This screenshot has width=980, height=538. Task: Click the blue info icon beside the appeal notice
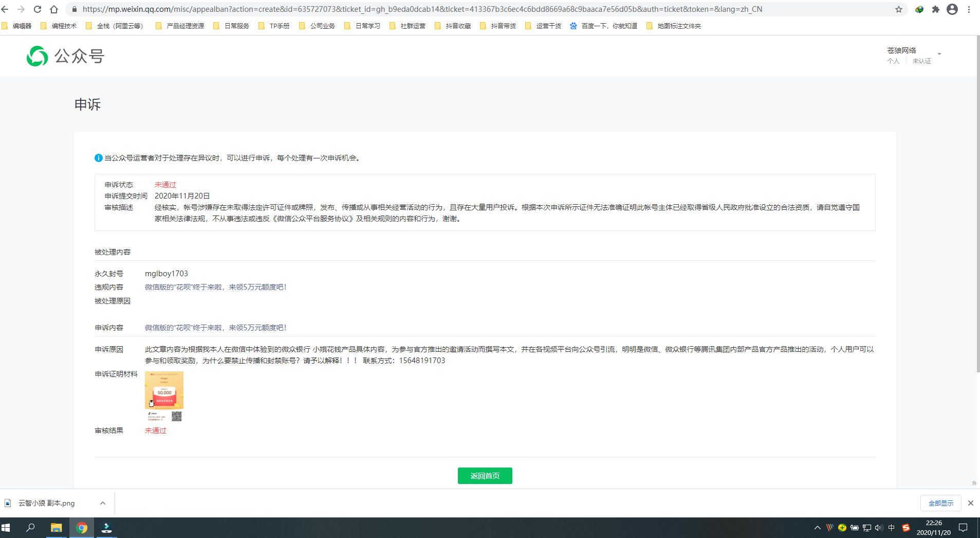coord(99,158)
